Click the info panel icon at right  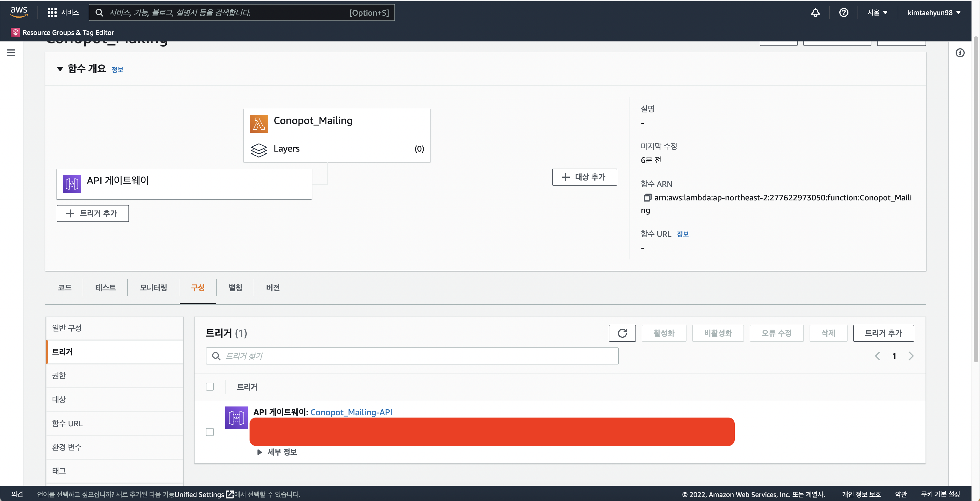[960, 53]
